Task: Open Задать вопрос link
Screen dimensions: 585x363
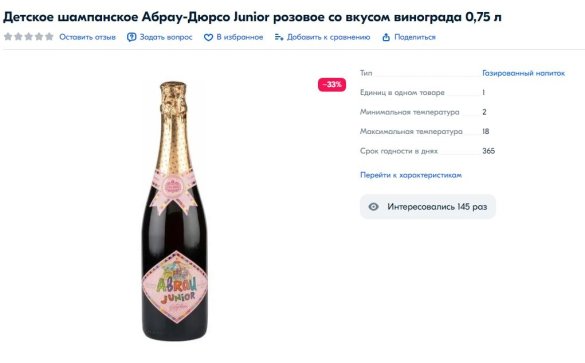Action: click(x=166, y=37)
